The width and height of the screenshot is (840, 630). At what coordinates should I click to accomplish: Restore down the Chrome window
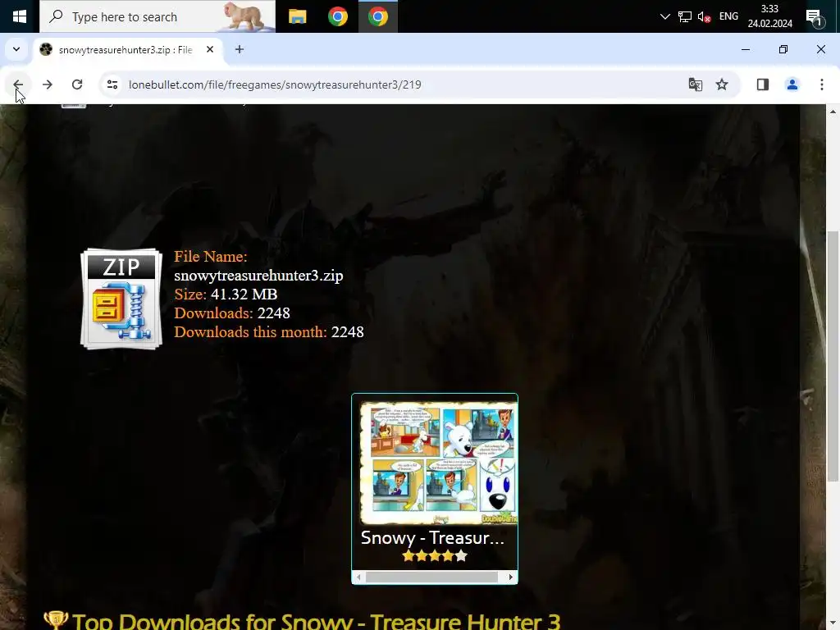pos(783,49)
